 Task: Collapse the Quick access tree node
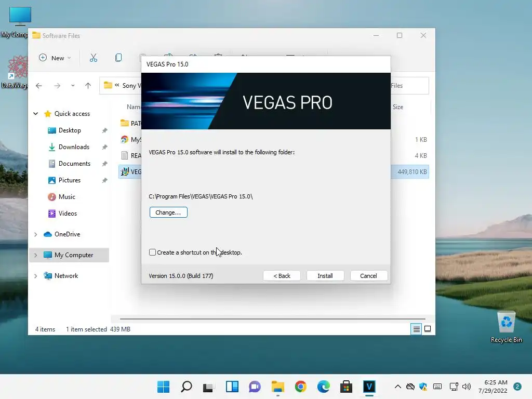[36, 114]
